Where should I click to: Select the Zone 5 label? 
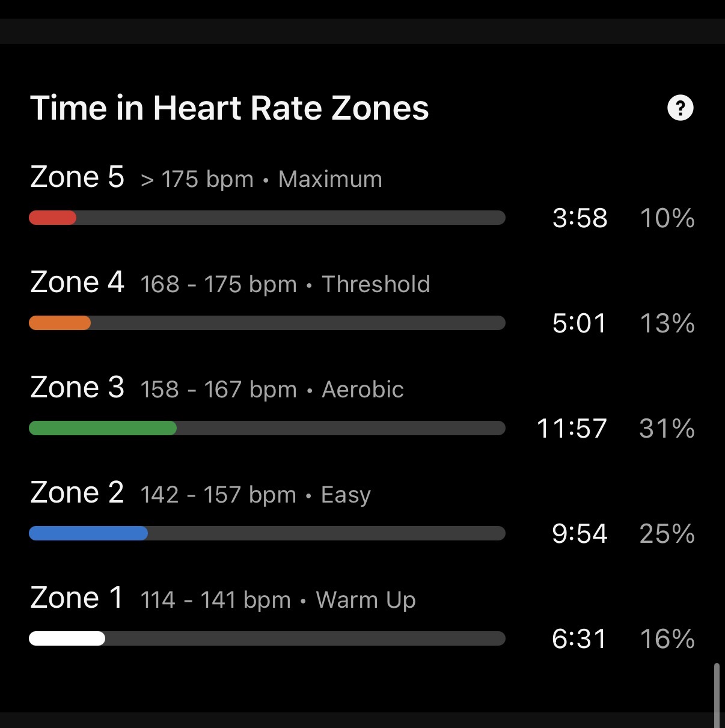(x=77, y=177)
